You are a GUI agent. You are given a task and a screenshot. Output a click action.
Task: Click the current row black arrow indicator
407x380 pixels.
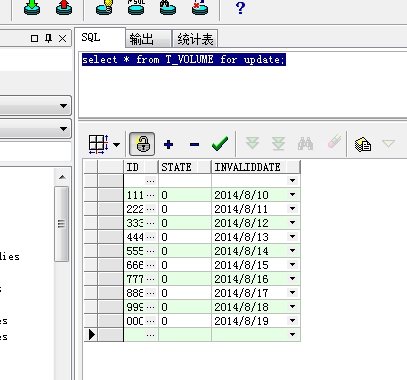click(x=92, y=334)
